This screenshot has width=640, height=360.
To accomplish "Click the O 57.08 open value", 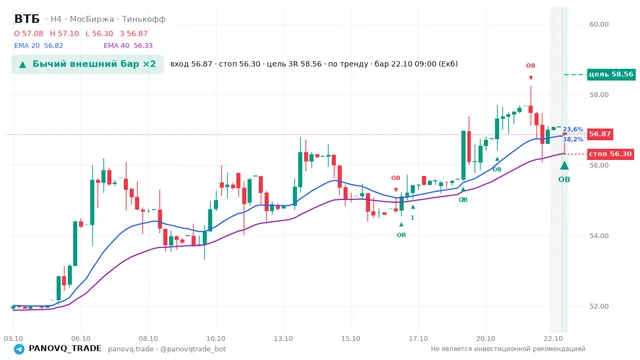I will coord(29,33).
